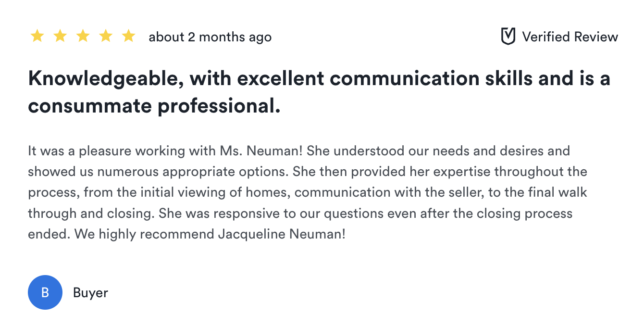The height and width of the screenshot is (327, 644).
Task: Click the fourth rating star
Action: point(106,36)
